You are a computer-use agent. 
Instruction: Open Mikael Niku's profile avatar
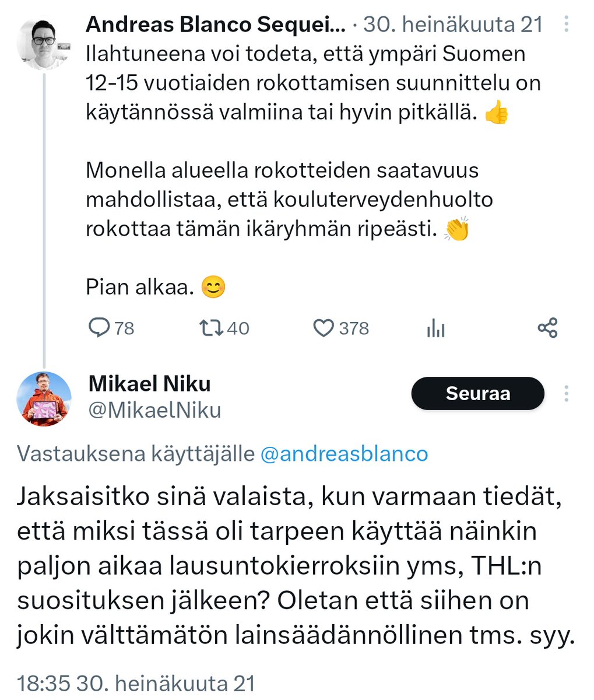[44, 399]
